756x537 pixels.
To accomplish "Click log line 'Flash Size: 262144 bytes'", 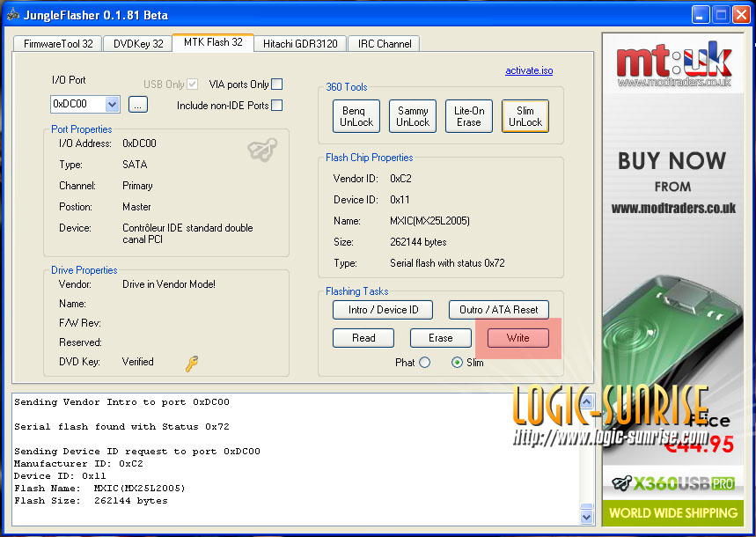I will 91,501.
